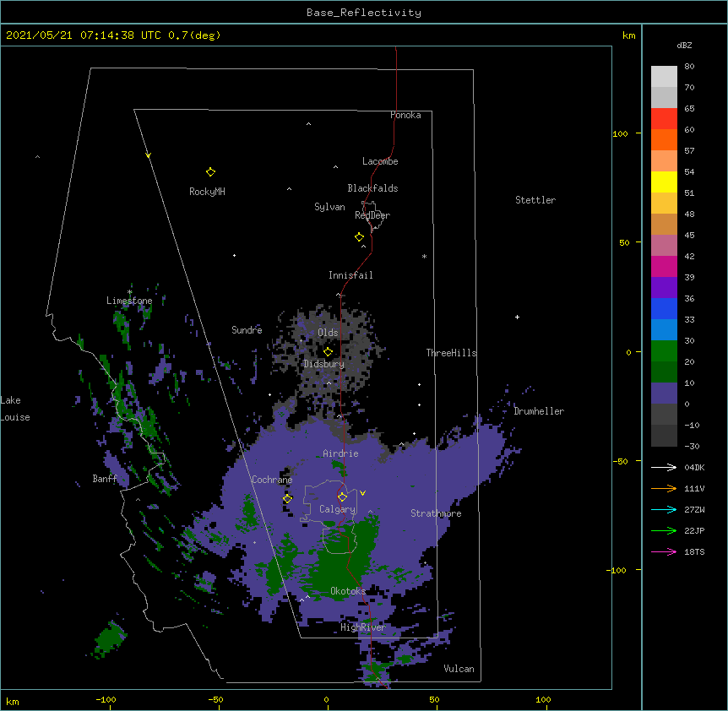Click the 2021/05/21 07:14:38 UTC timestamp
This screenshot has height=711, width=728.
coord(84,35)
